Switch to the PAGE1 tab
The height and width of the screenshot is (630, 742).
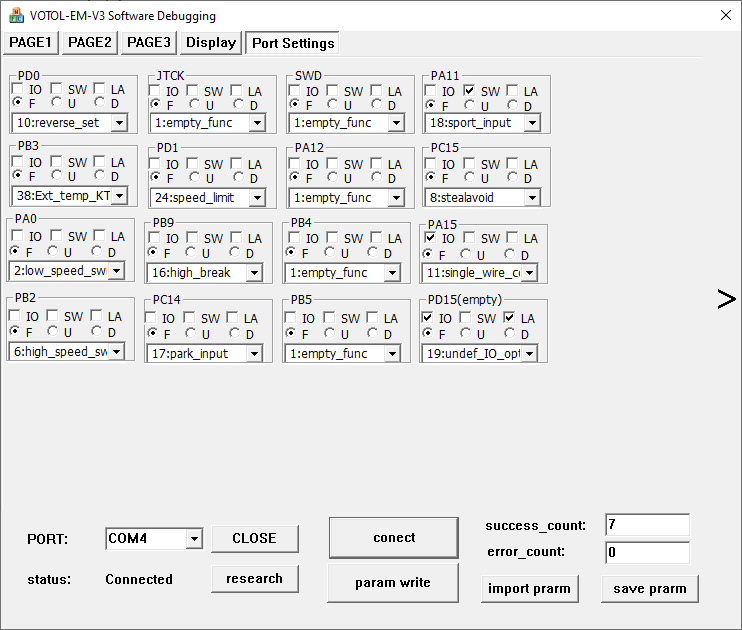point(31,42)
